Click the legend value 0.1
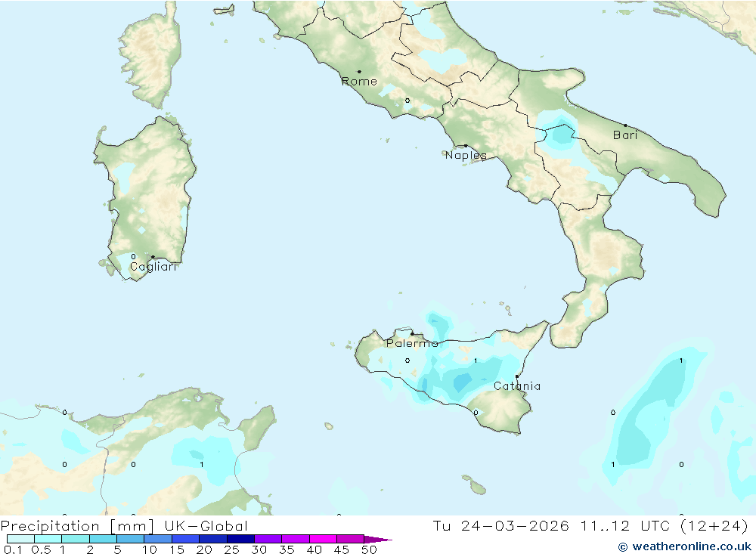The width and height of the screenshot is (756, 554). tap(13, 549)
